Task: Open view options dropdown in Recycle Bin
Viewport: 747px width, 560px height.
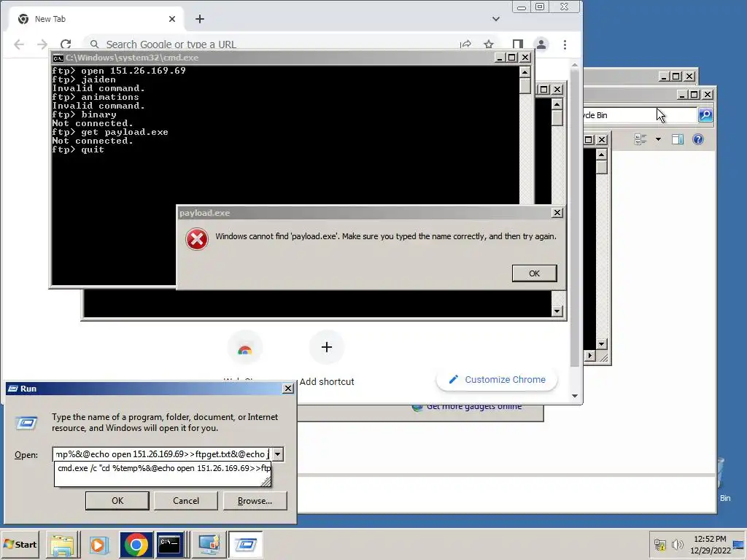Action: coord(658,139)
